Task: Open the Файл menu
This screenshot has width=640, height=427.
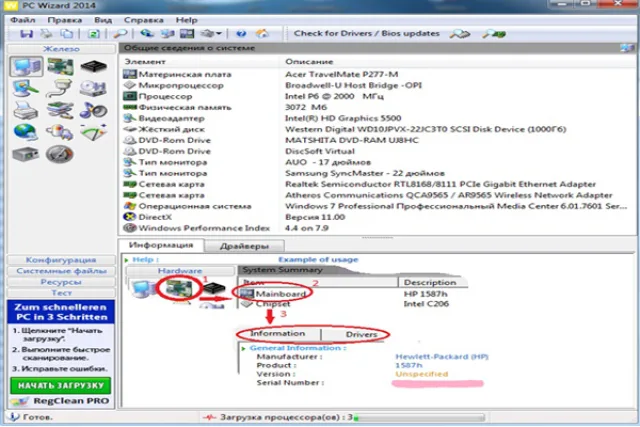Action: [22, 20]
